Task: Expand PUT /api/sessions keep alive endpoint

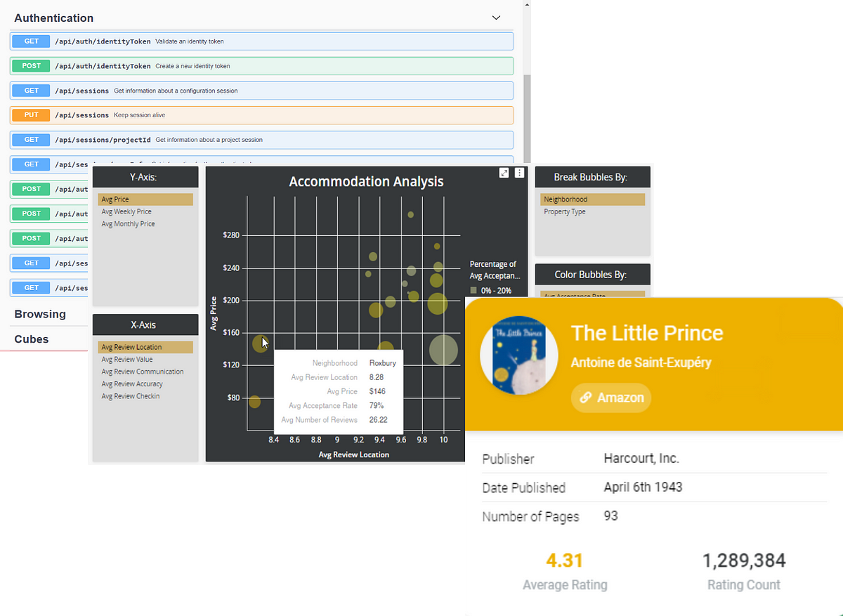Action: (x=261, y=115)
